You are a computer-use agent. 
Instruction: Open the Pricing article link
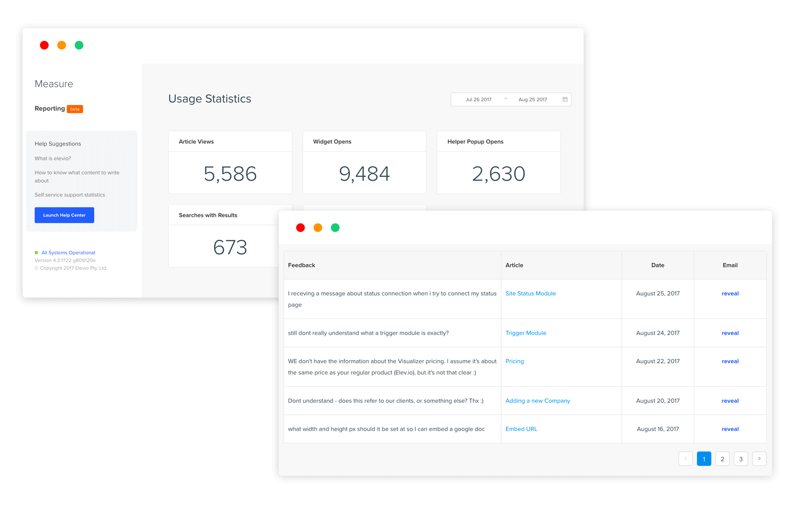pos(515,361)
